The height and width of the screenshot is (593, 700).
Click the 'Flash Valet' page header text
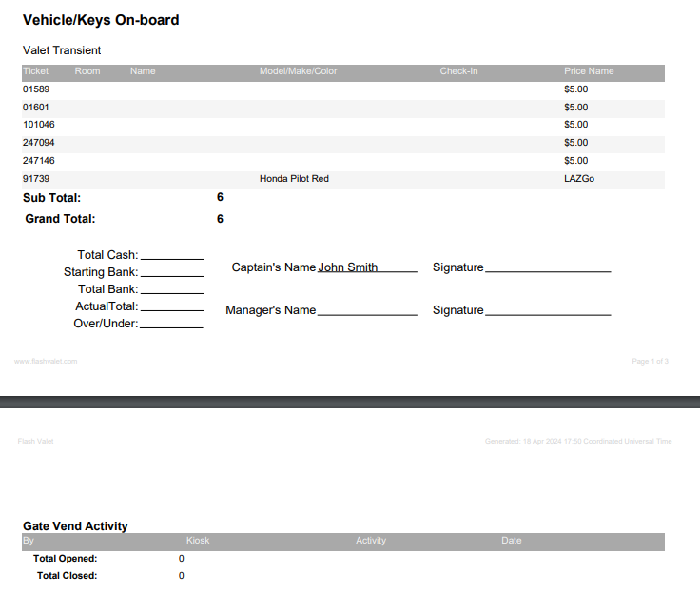[x=36, y=441]
